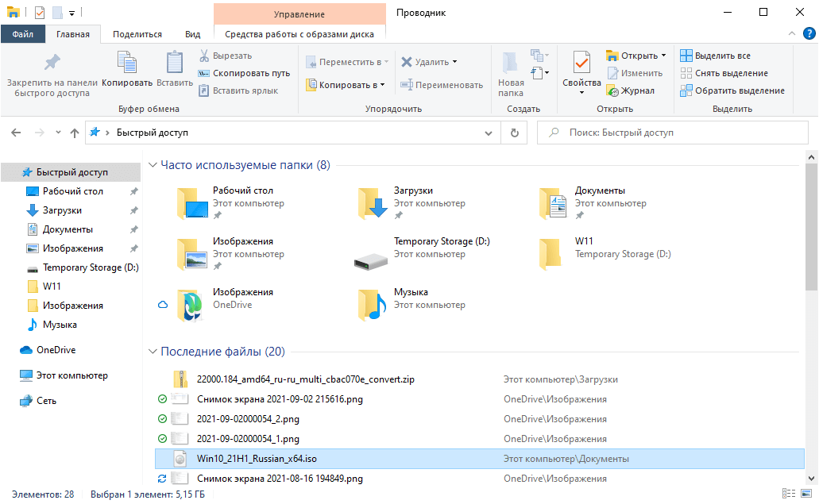The image size is (819, 504).
Task: Collapse Часто используемые папки section
Action: (x=153, y=165)
